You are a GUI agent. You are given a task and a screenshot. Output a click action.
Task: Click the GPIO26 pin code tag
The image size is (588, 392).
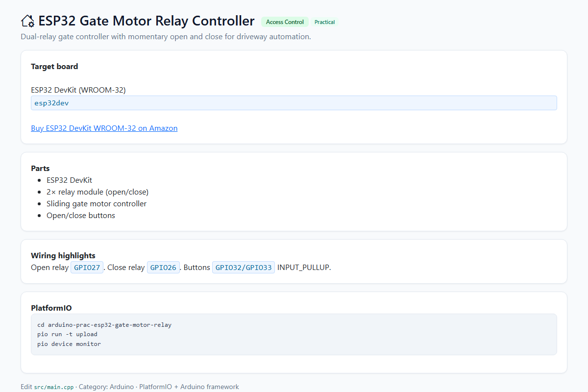click(x=163, y=268)
